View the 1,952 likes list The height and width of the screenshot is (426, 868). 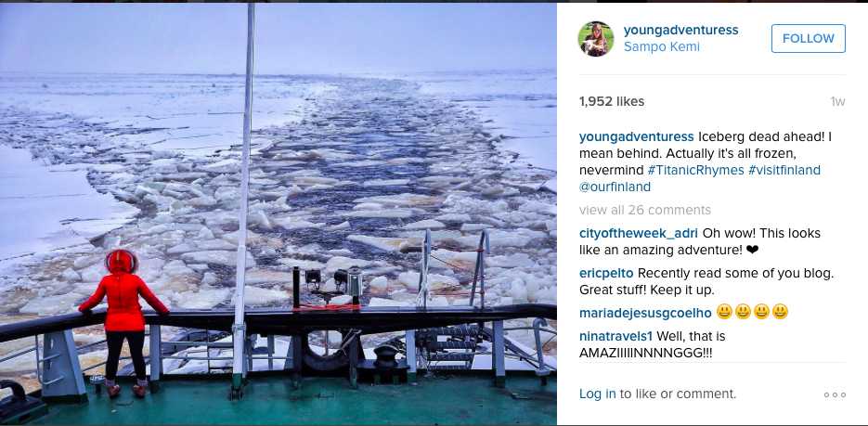(x=611, y=102)
